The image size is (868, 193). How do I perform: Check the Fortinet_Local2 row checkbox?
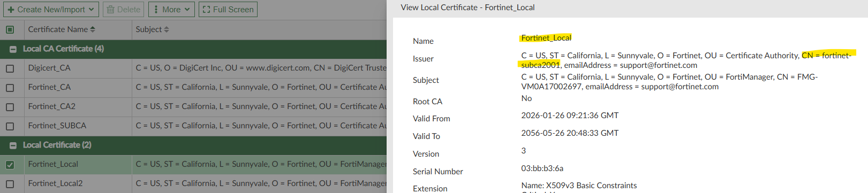click(x=10, y=184)
